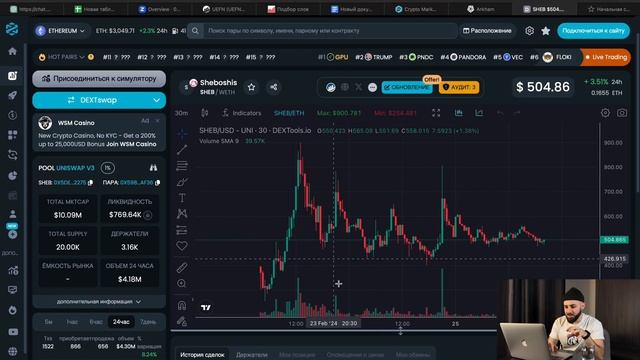Click the 23 Feb '24 time axis marker

(333, 323)
